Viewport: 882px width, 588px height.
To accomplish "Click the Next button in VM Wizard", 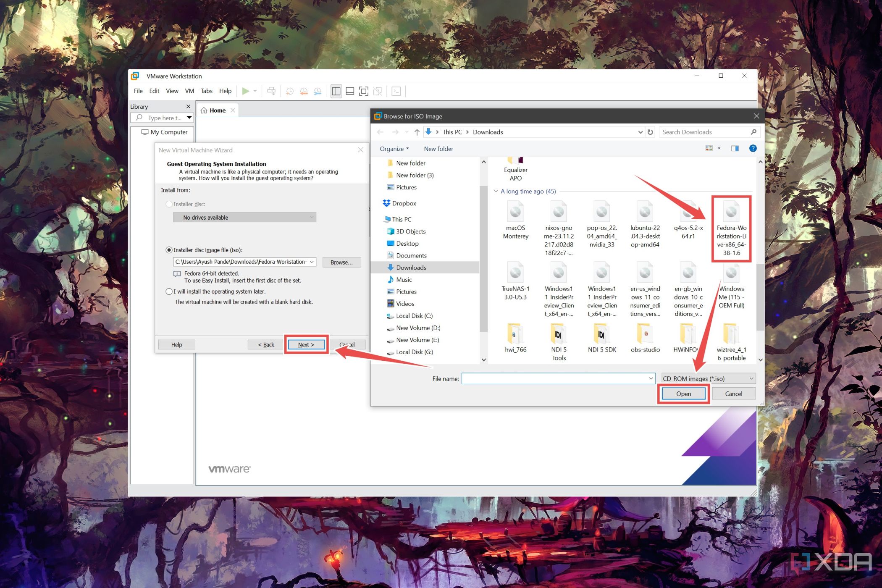I will click(305, 344).
